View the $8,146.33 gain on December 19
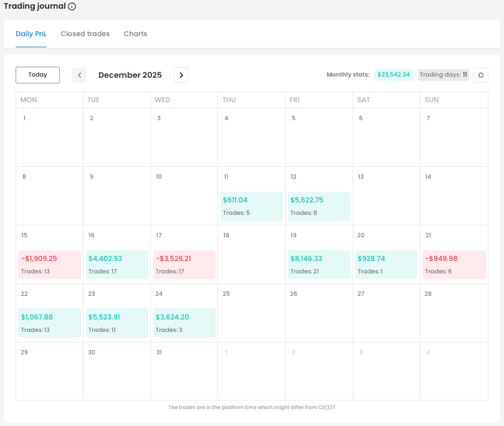The height and width of the screenshot is (426, 504). click(318, 264)
